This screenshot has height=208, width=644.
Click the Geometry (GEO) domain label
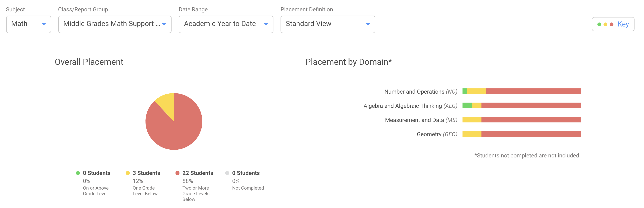click(x=437, y=134)
